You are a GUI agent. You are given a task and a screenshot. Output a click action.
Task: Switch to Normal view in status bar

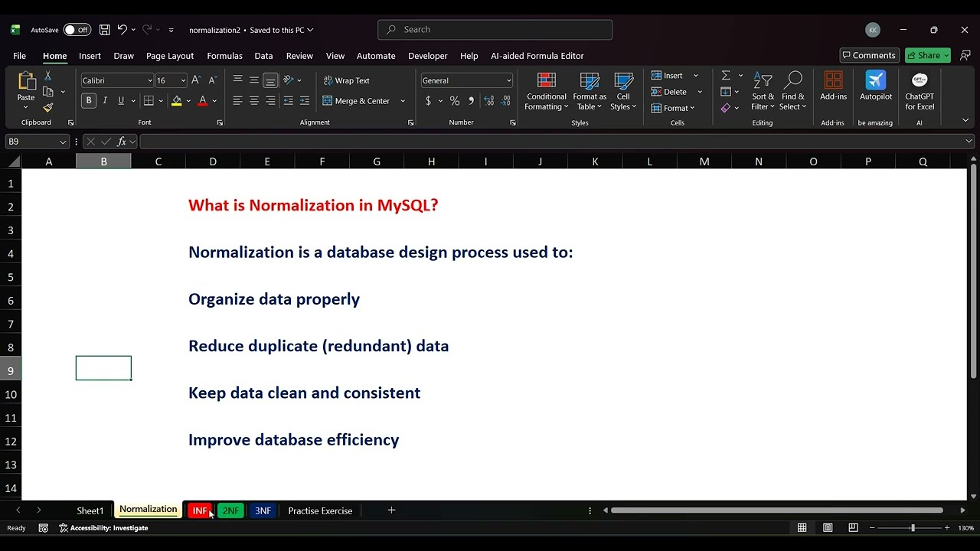802,528
